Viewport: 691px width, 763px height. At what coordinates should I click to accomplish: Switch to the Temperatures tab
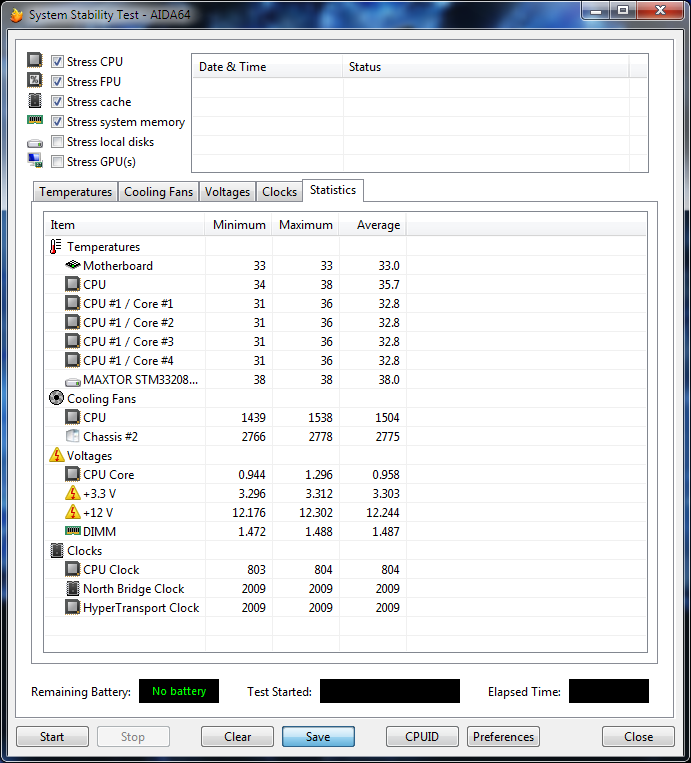75,192
